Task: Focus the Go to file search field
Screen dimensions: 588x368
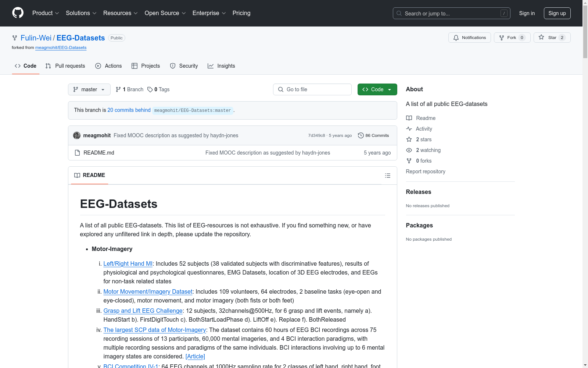Action: pos(312,89)
